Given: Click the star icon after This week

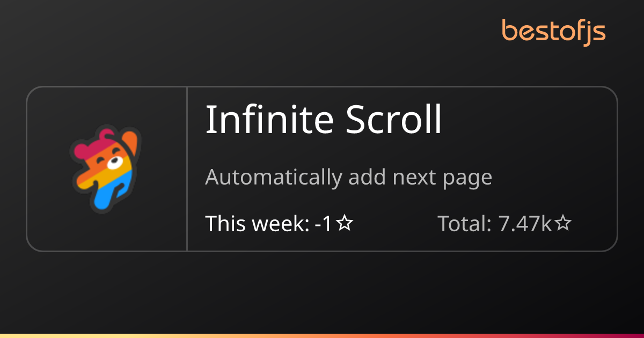Looking at the screenshot, I should pyautogui.click(x=344, y=224).
